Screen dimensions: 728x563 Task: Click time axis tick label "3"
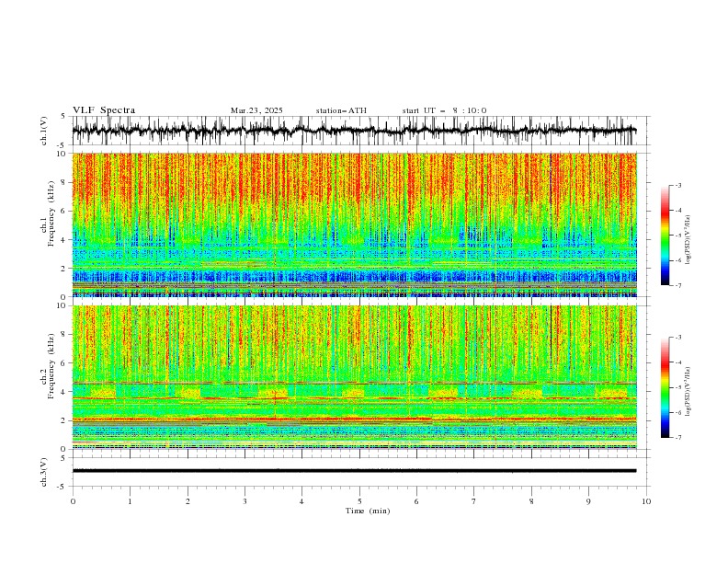coord(245,501)
